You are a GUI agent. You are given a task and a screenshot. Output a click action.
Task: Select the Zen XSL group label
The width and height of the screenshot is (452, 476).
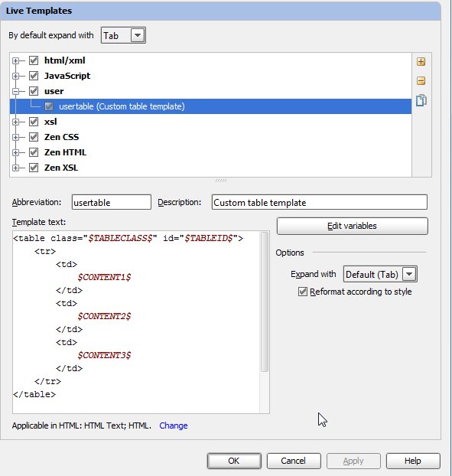61,168
